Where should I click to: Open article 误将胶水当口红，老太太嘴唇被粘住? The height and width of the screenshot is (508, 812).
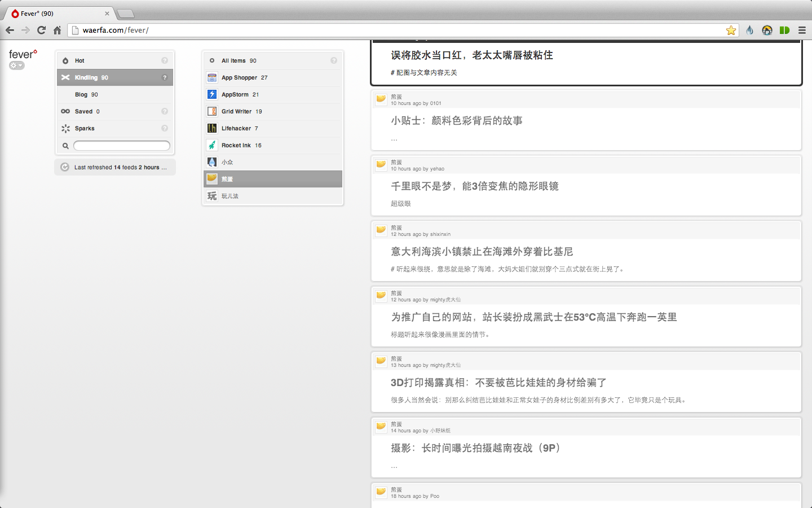pos(472,55)
